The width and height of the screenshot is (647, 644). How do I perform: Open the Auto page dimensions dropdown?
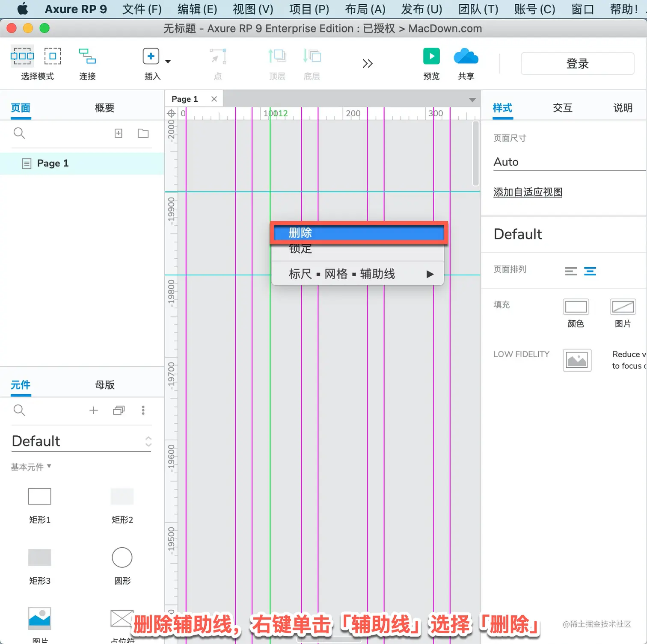(x=570, y=162)
